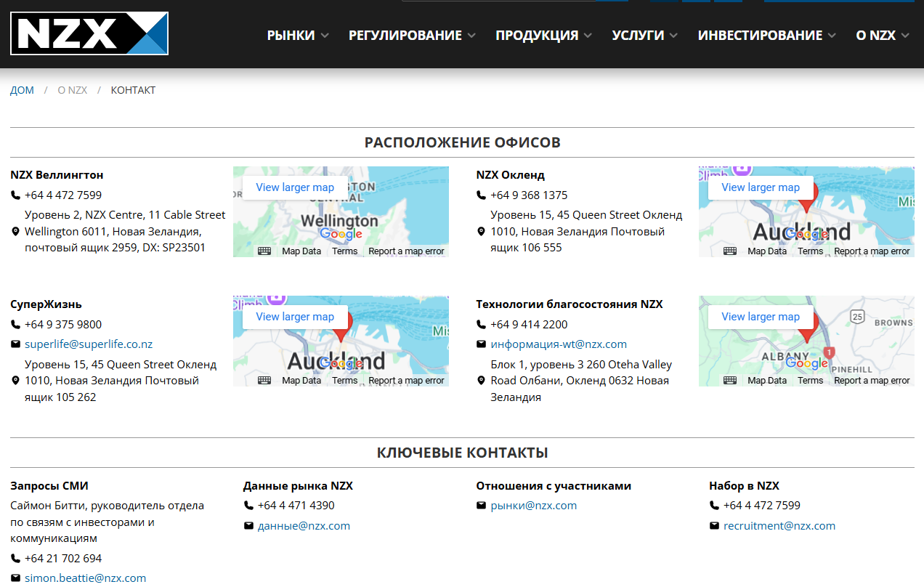The image size is (924, 587).
Task: Go to ДОМ breadcrumb link
Action: (x=22, y=91)
